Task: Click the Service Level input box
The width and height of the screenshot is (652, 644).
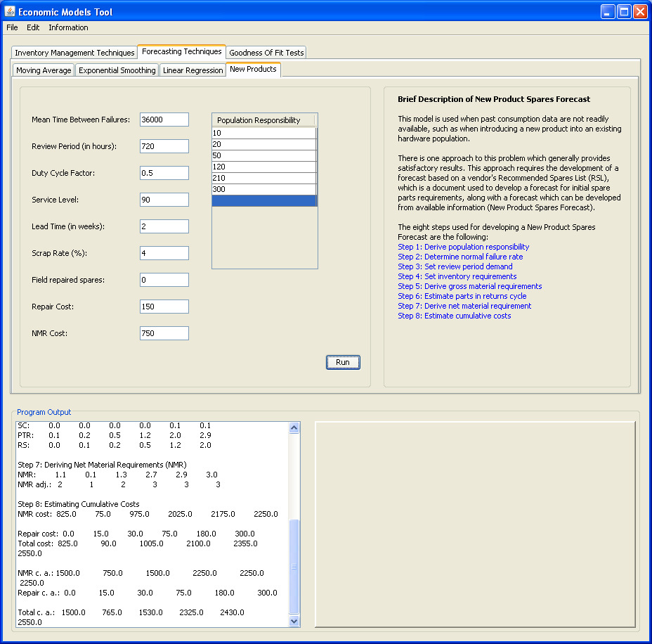Action: click(x=164, y=200)
